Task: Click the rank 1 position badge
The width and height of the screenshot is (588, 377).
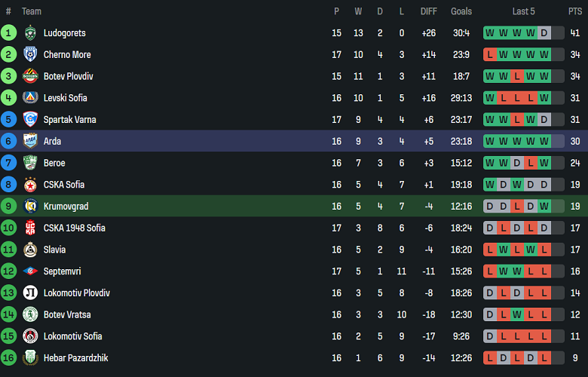Action: [8, 33]
